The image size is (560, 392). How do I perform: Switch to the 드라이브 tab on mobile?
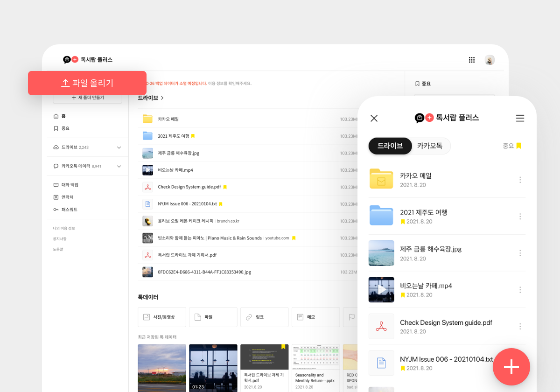click(390, 146)
